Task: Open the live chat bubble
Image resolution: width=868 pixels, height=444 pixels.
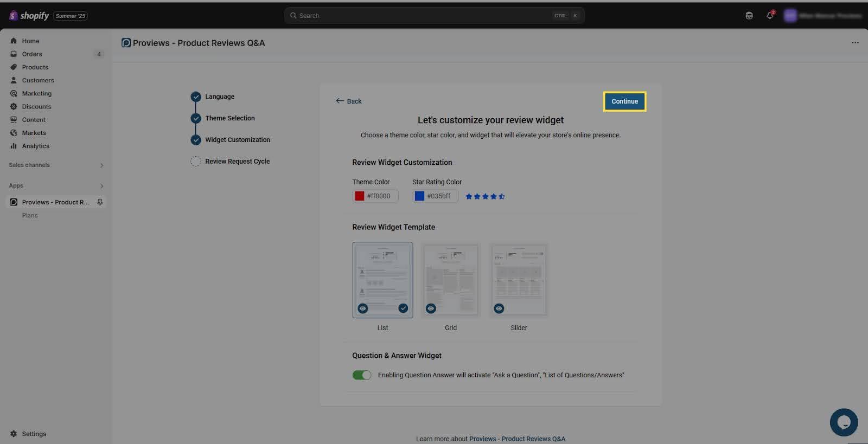Action: 844,422
